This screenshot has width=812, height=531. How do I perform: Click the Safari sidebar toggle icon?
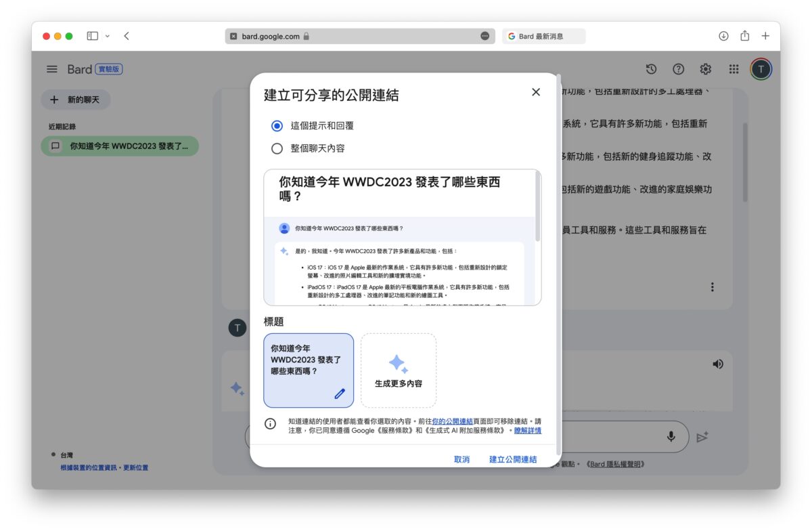coord(93,36)
